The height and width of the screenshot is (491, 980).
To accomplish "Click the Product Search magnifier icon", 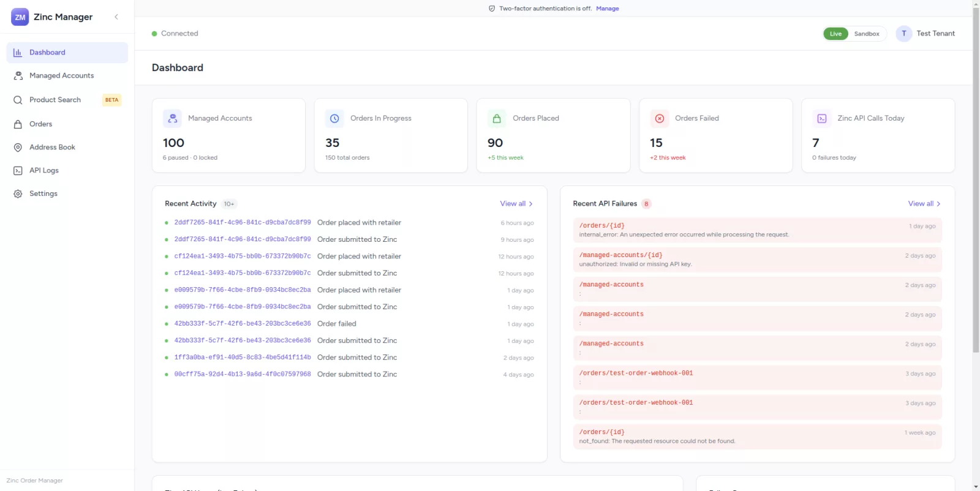I will [18, 100].
